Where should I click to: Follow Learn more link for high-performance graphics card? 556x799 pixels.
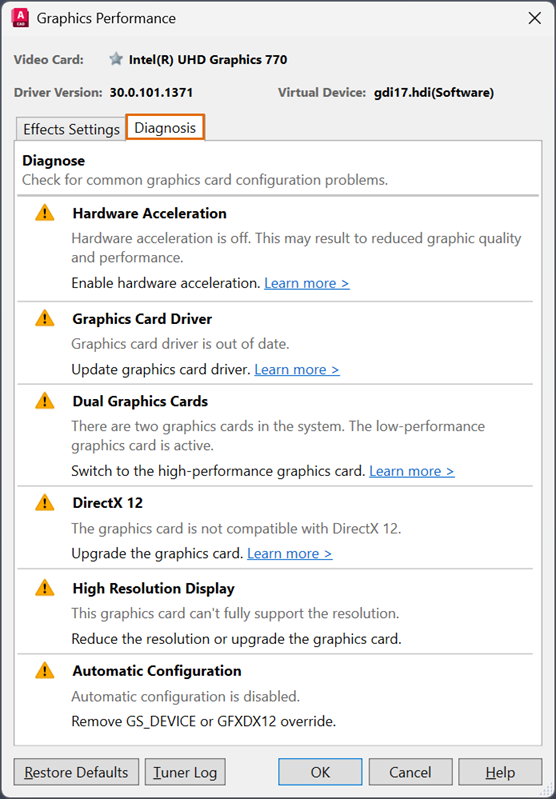point(412,471)
